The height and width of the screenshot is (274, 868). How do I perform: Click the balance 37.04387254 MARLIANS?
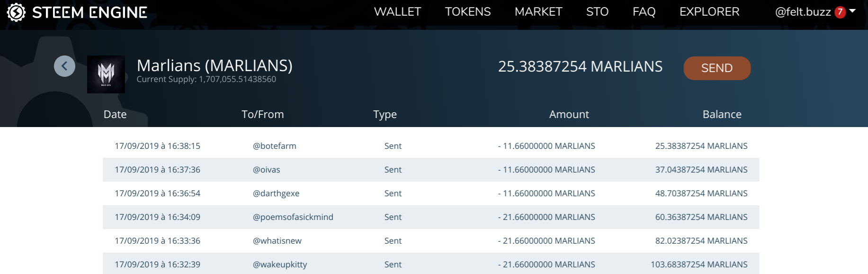click(701, 170)
